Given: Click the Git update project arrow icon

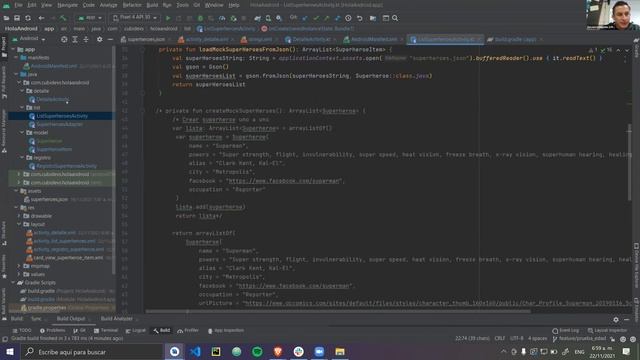Looking at the screenshot, I should (x=305, y=18).
